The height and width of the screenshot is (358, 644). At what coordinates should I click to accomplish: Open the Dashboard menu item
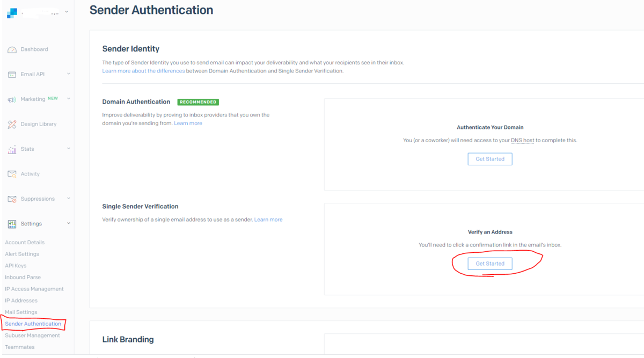(34, 49)
